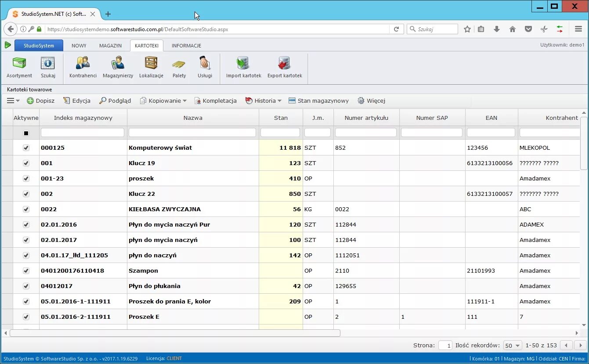Click Import kartotek icon
This screenshot has height=364, width=589.
[243, 67]
